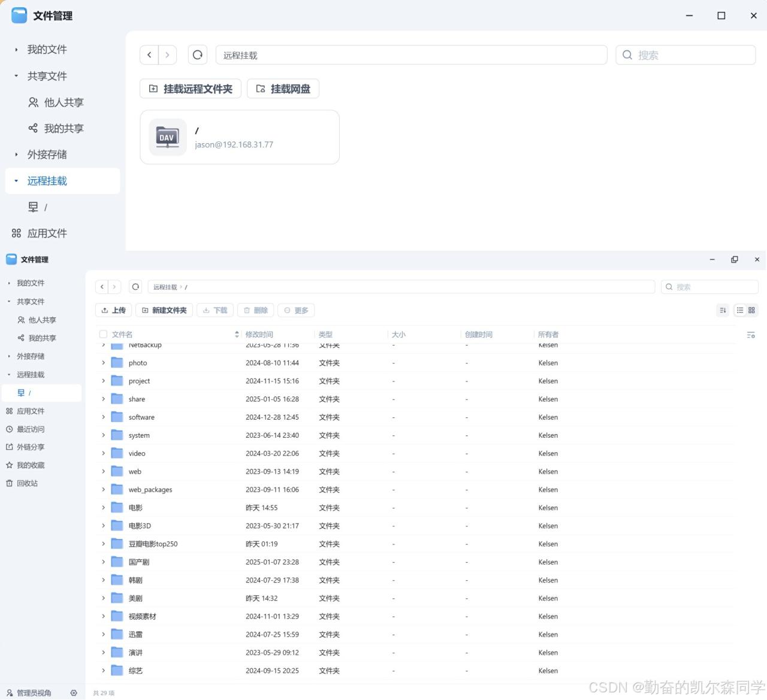Expand 外接存储 in upper sidebar

[16, 154]
